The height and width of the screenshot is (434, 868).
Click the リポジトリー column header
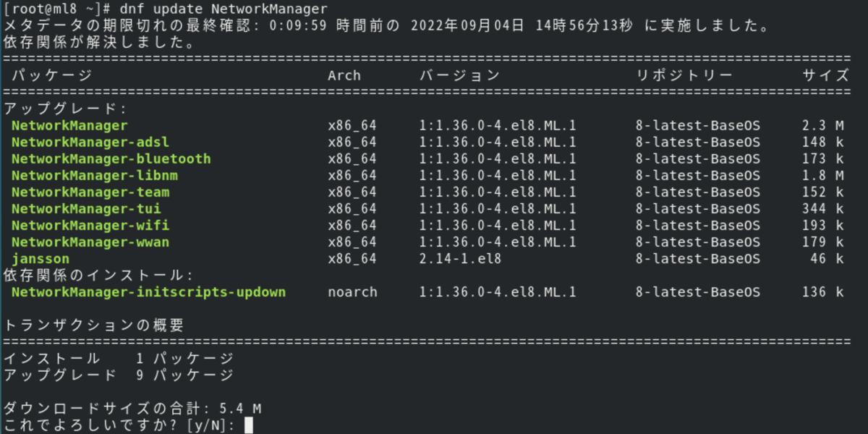pyautogui.click(x=686, y=75)
